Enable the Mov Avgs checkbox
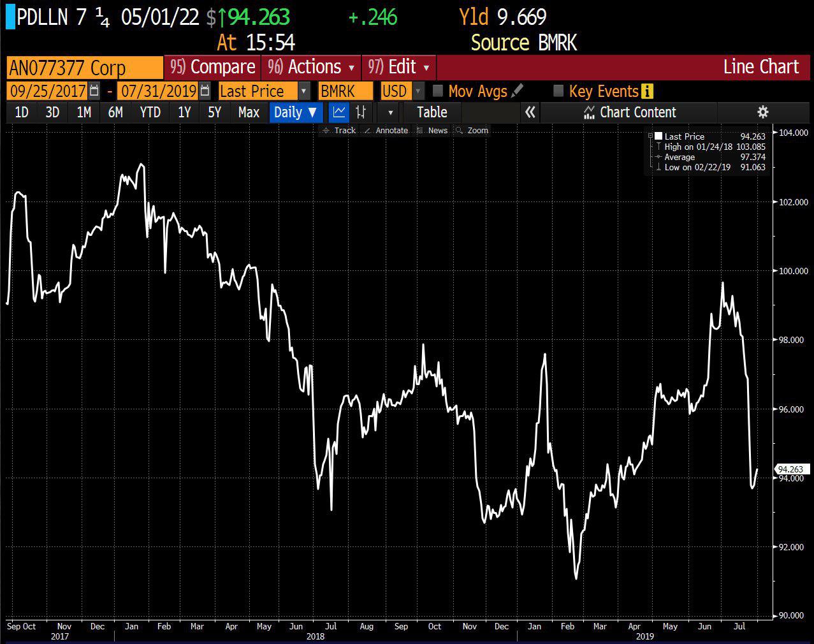Viewport: 814px width, 644px height. click(438, 91)
